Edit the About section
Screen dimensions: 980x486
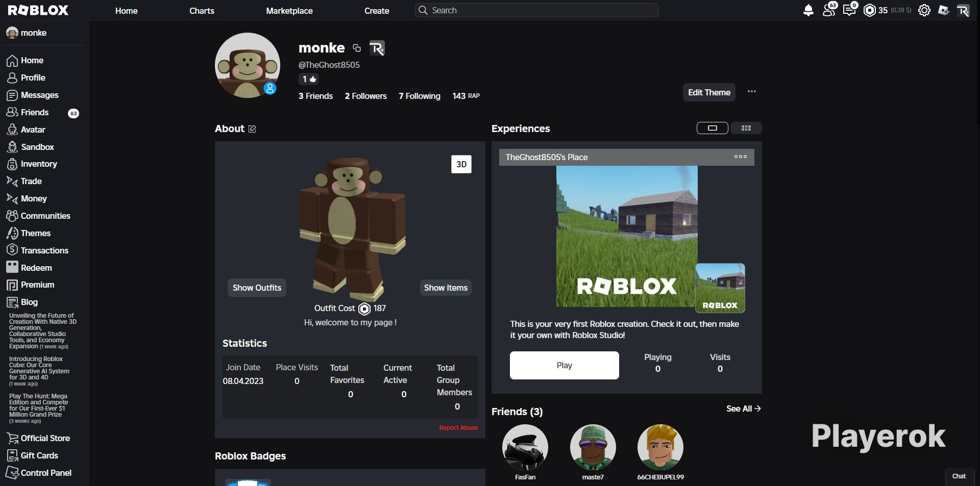pos(252,129)
